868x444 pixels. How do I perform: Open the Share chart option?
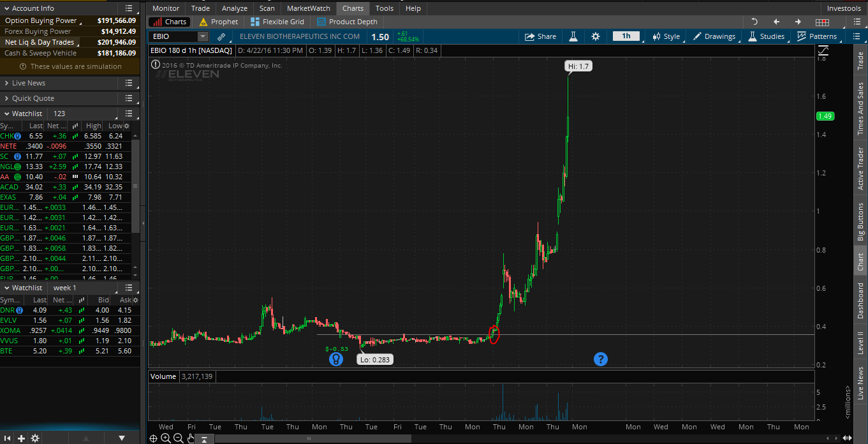[540, 36]
